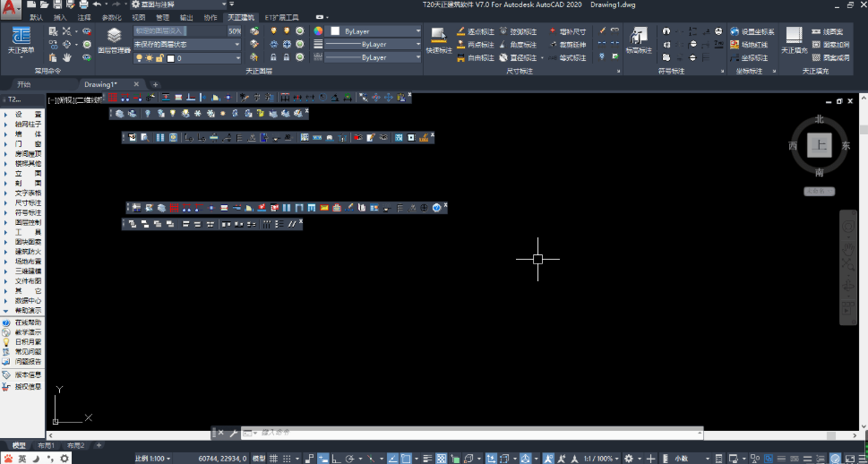Switch to the 插入 ribbon tab

coord(60,18)
